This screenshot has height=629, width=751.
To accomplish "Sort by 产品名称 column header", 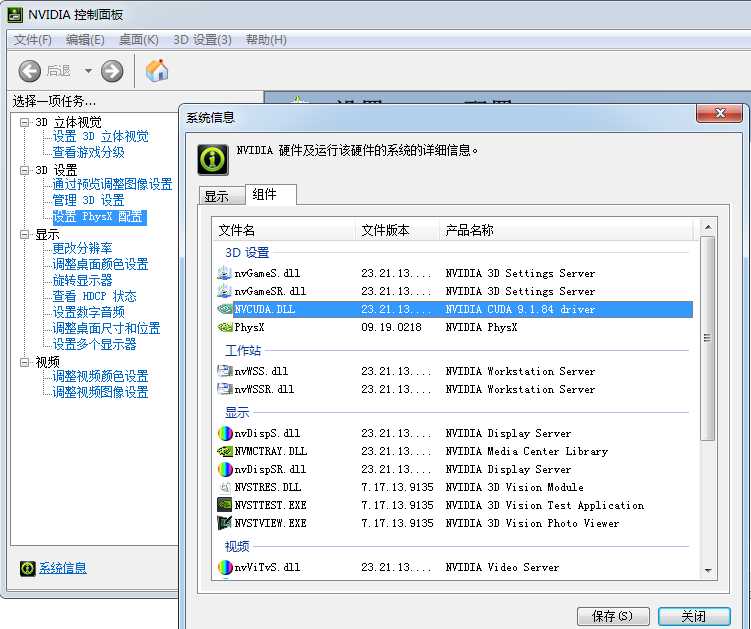I will [566, 230].
